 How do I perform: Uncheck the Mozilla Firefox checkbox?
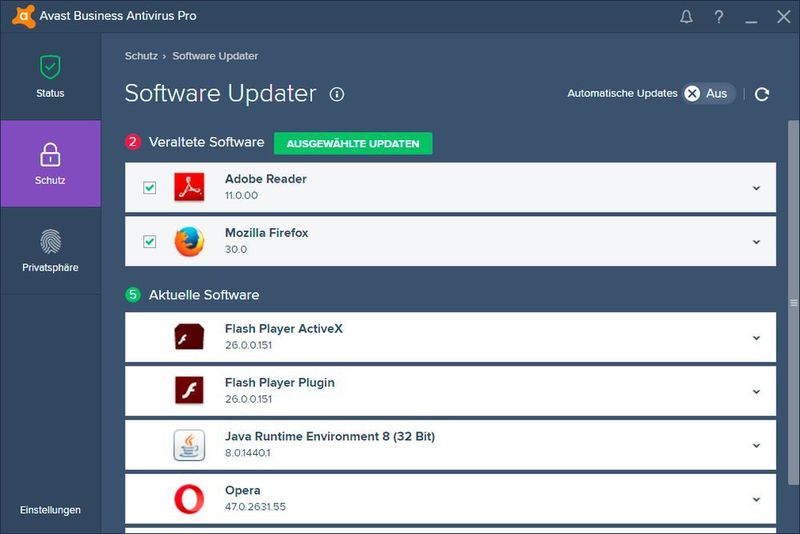[149, 241]
